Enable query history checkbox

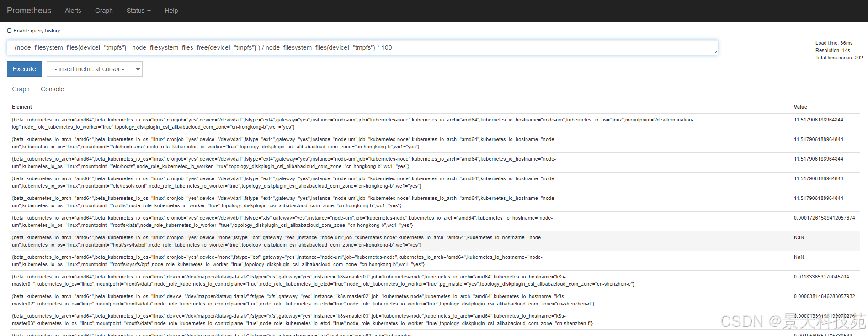coord(9,31)
